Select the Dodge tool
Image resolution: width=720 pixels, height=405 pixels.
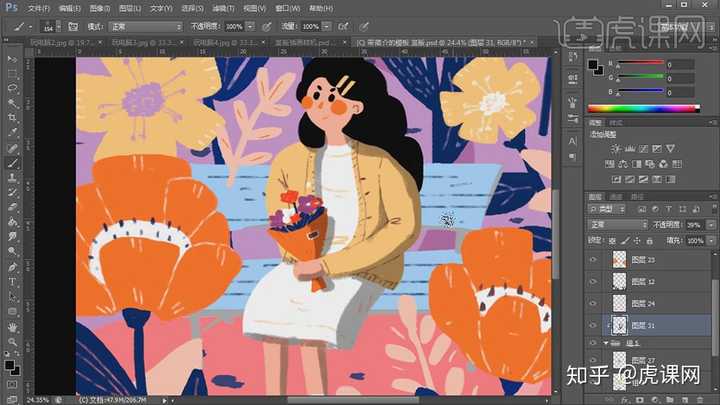[x=12, y=251]
